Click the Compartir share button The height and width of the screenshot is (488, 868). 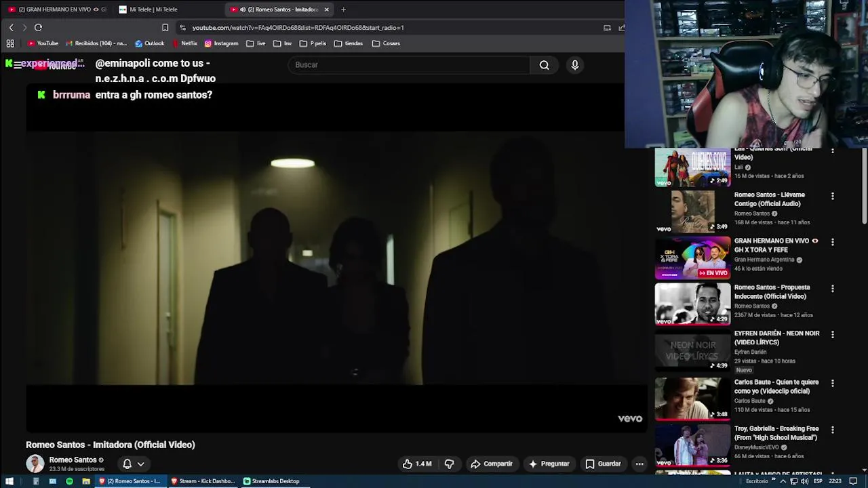pyautogui.click(x=492, y=464)
